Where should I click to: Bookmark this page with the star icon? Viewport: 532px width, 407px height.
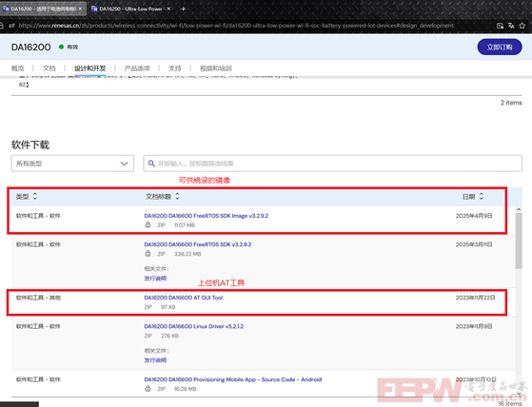coord(522,26)
